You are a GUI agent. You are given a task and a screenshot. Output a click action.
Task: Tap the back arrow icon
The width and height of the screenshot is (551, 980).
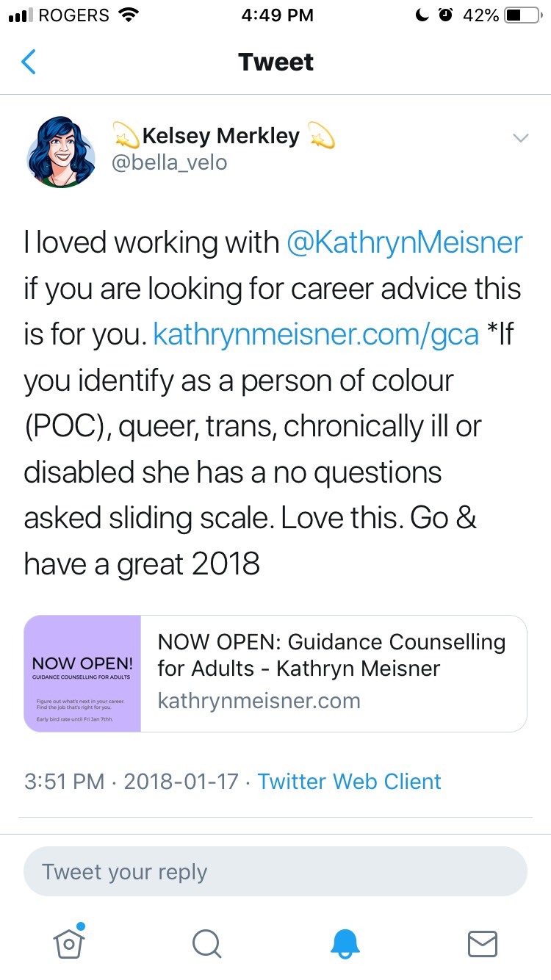(29, 62)
